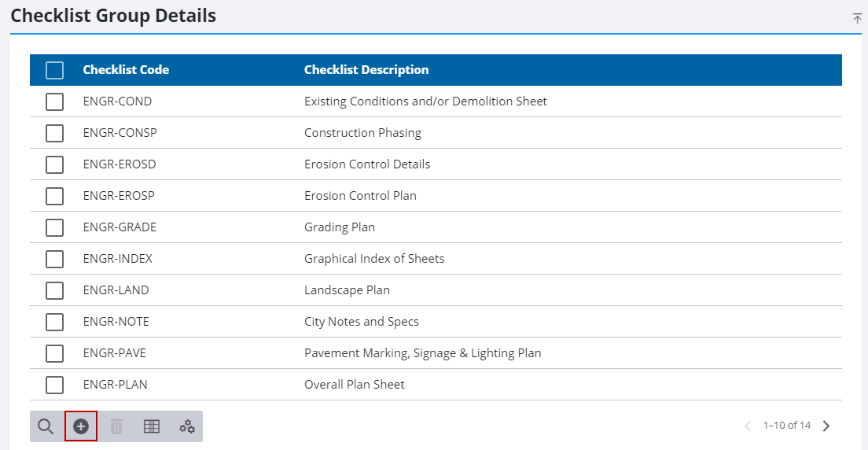Check the ENGR-PAVE row checkbox
The height and width of the screenshot is (450, 868).
pos(54,353)
